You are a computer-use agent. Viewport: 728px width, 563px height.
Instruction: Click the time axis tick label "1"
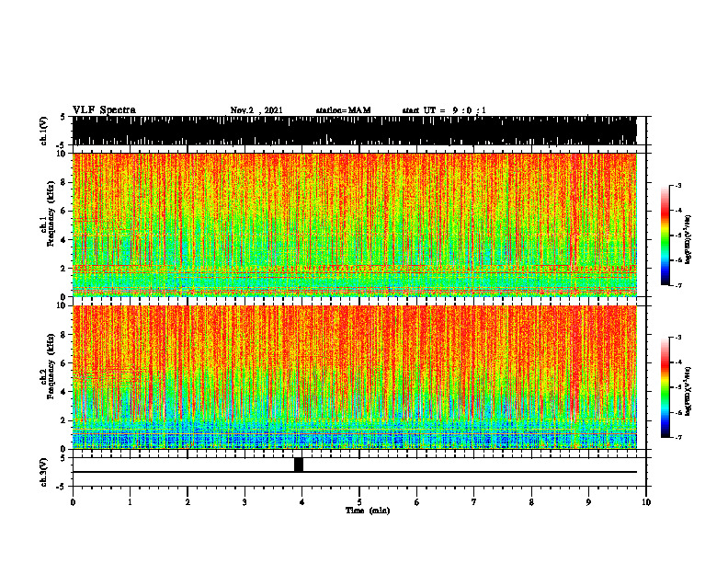[x=130, y=502]
